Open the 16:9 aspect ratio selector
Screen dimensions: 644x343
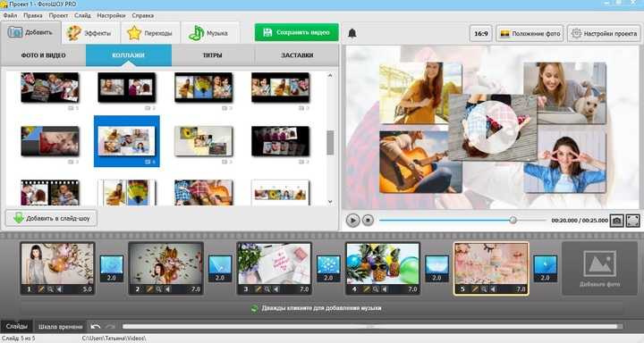pyautogui.click(x=481, y=33)
